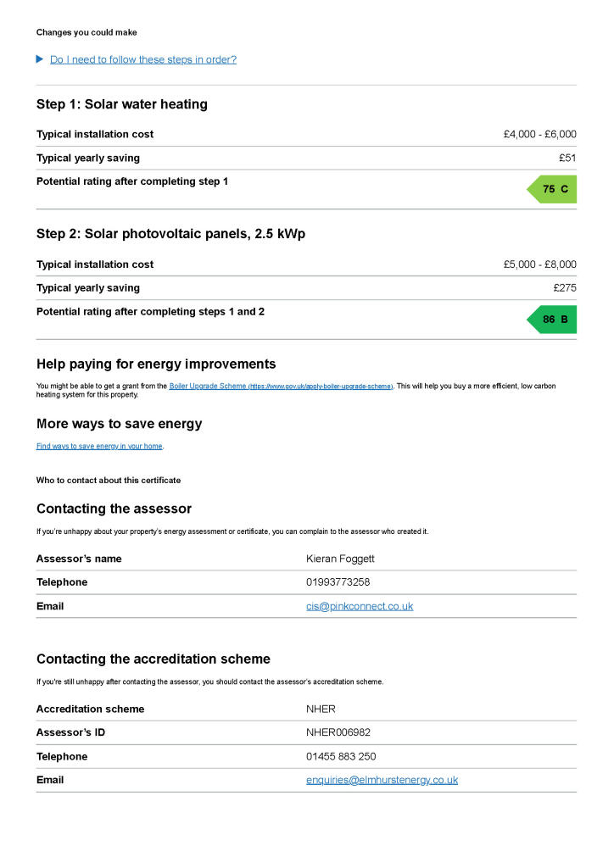Click the assessor telephone number 01993773258
Image resolution: width=614 pixels, height=868 pixels.
click(338, 582)
